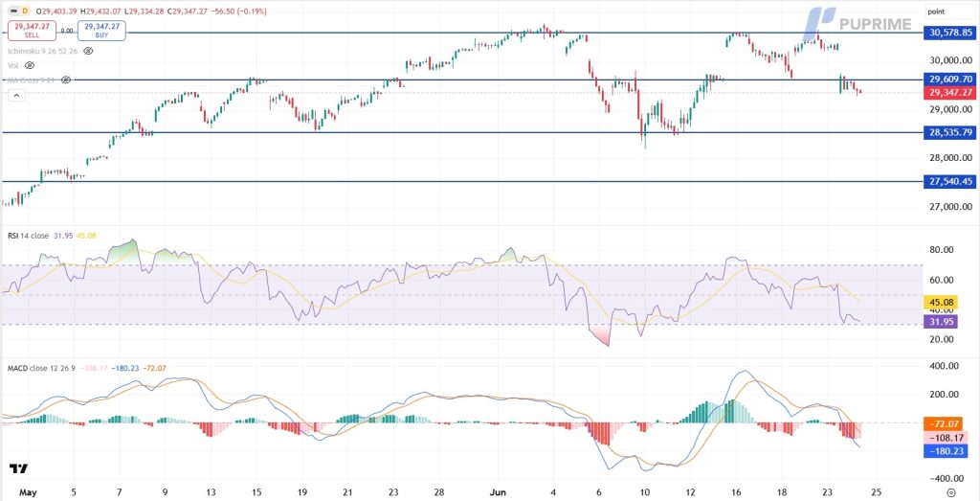Click the RSI axis 20.00 tick
This screenshot has height=501, width=980.
(x=941, y=339)
